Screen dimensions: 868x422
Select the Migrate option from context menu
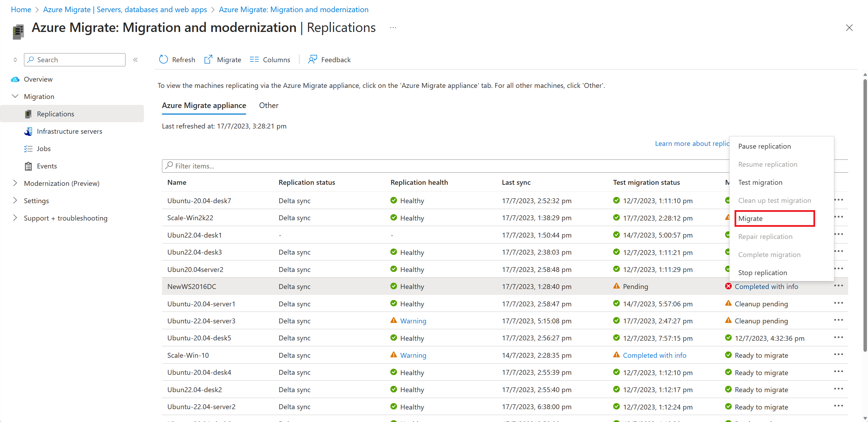751,218
